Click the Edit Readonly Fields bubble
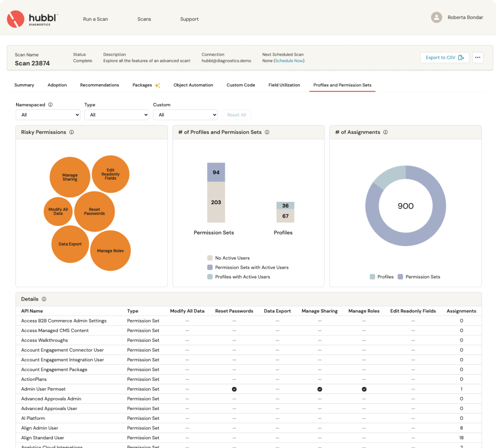This screenshot has height=448, width=496. pos(110,174)
